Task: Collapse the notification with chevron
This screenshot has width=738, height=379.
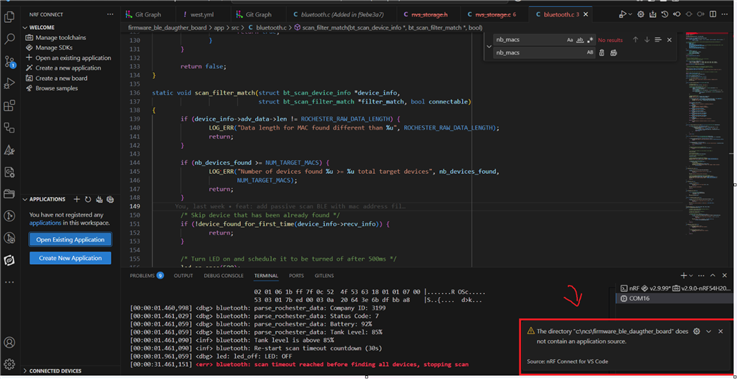Action: pos(709,331)
